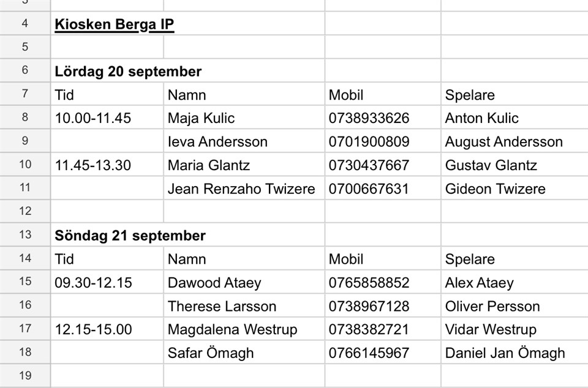588x388 pixels.
Task: Click row header number 4
Action: pos(25,24)
